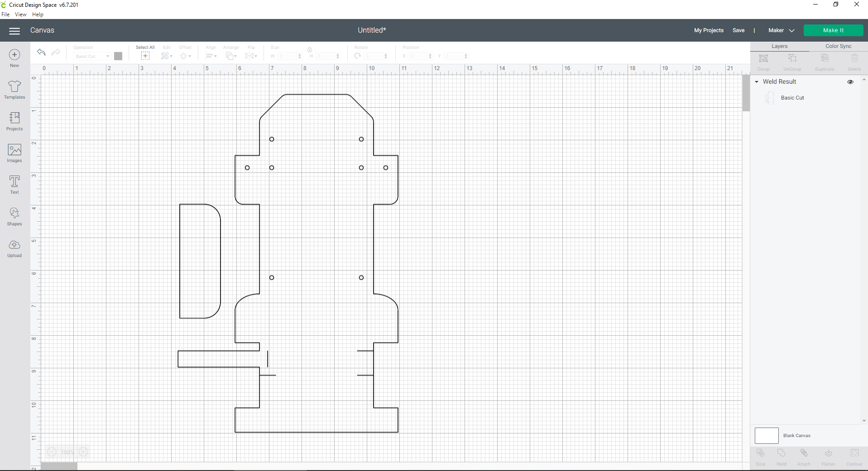Click the Make It button
Viewport: 868px width, 471px height.
click(833, 30)
